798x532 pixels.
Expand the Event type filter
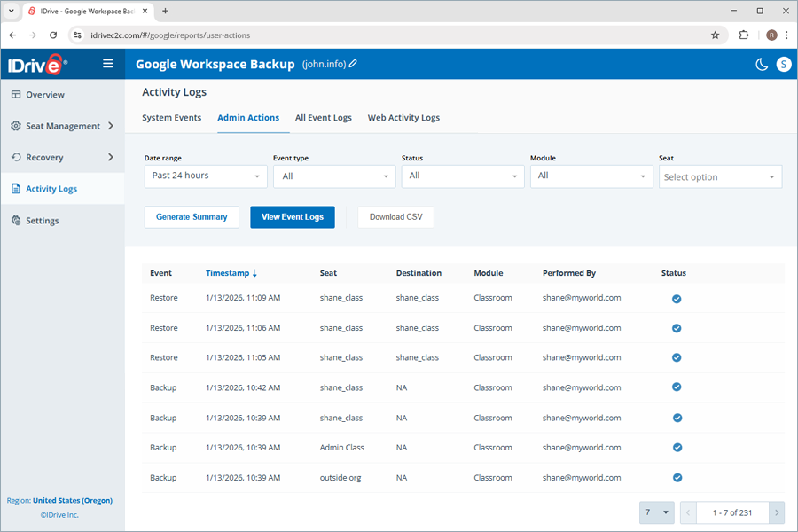[333, 176]
